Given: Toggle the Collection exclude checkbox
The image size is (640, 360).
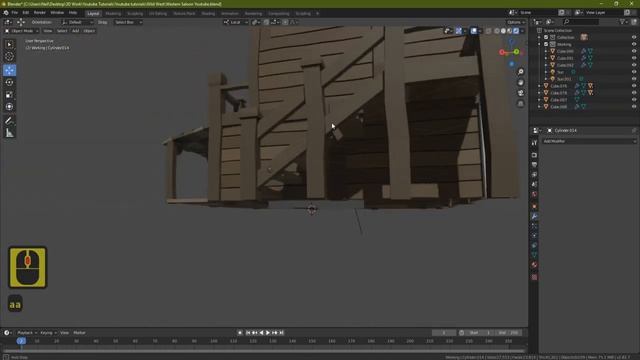Looking at the screenshot, I should (x=546, y=37).
